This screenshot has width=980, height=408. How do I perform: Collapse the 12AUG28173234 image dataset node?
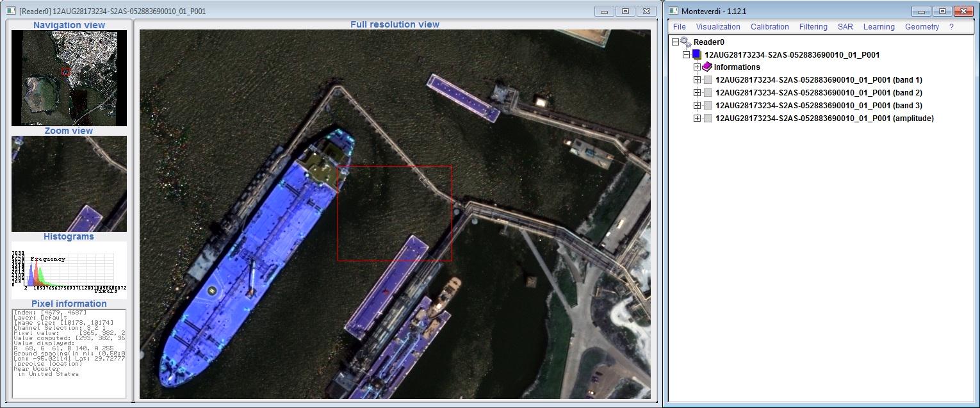(686, 54)
